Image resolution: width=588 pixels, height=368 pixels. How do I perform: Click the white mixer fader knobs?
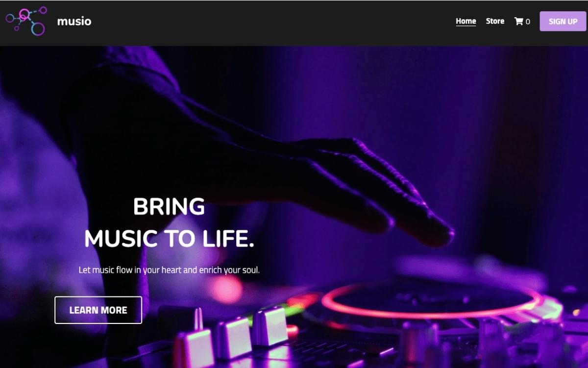tap(231, 332)
